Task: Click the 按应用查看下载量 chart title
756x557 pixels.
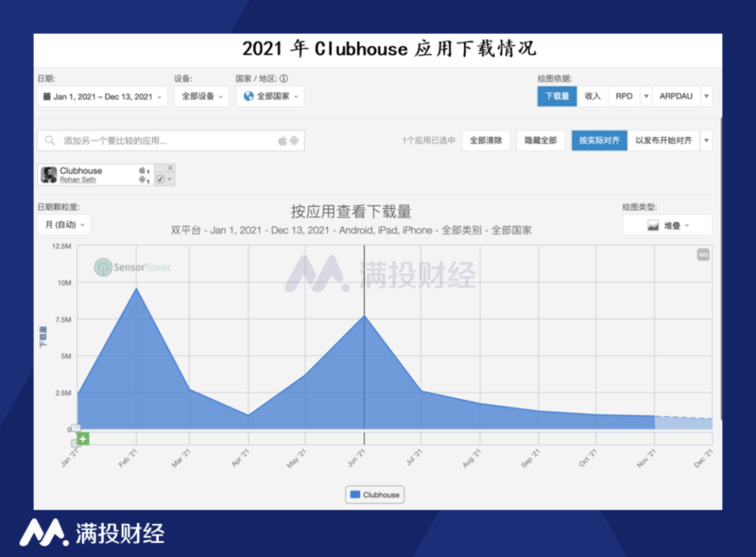Action: point(351,211)
